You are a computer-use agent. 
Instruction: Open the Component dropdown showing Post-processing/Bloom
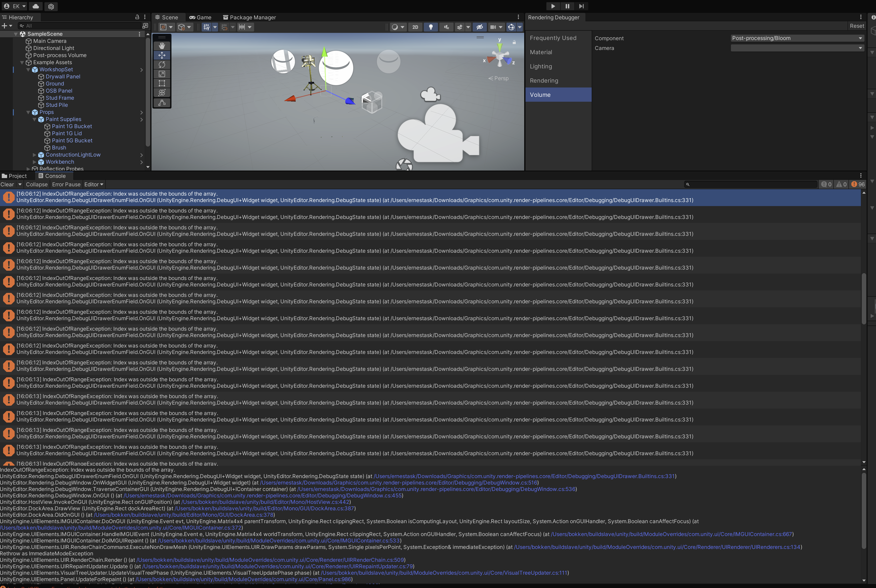click(x=797, y=38)
